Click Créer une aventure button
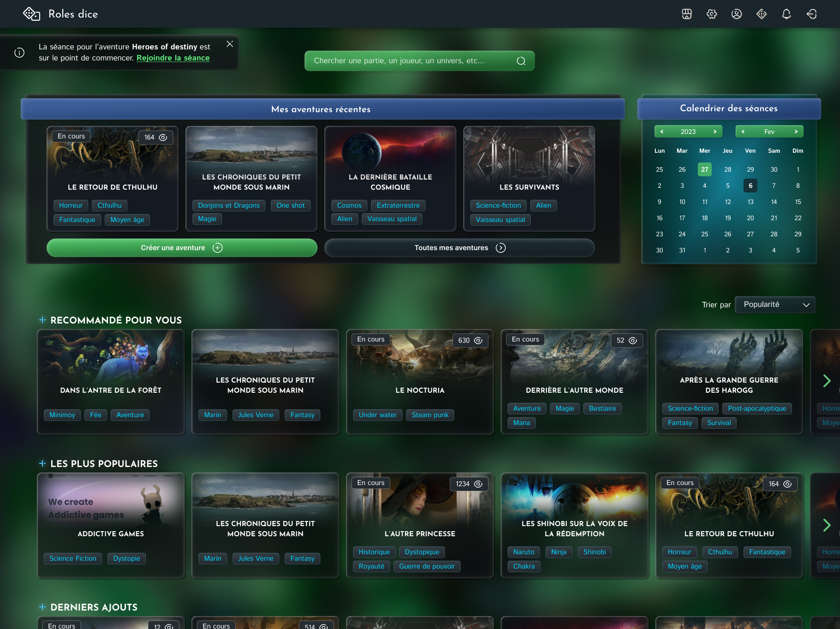Screen dimensions: 840x629 coord(182,248)
